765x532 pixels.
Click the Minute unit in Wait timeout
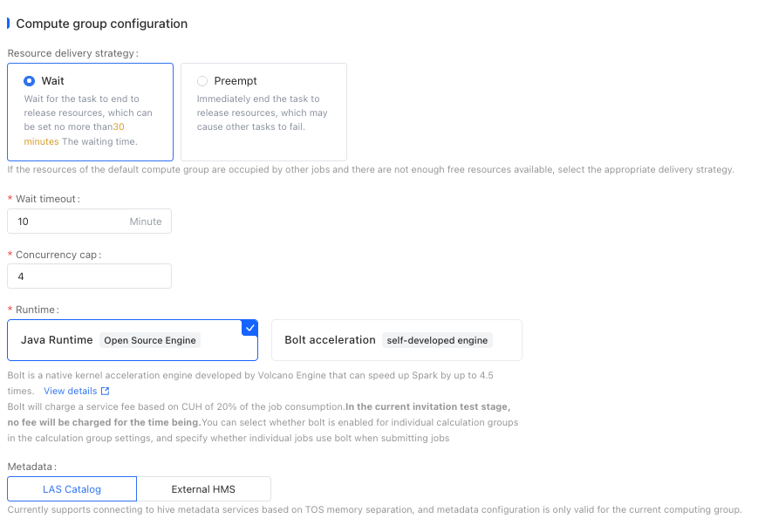[x=146, y=222]
